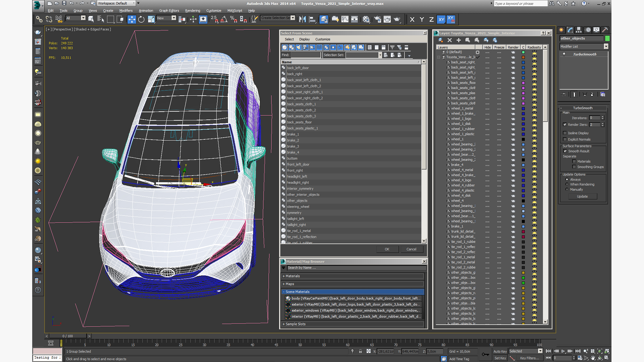The image size is (644, 362).
Task: Open the render teapot icon in main toolbar
Action: click(x=397, y=19)
